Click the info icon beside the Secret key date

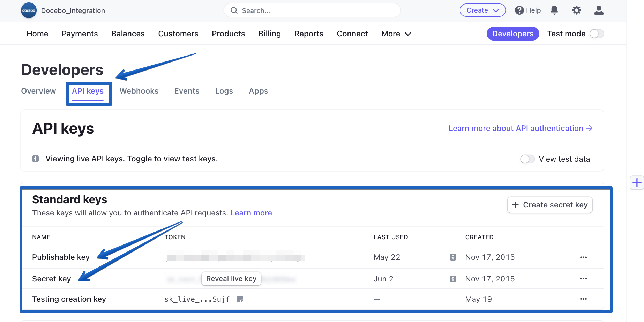pos(453,279)
